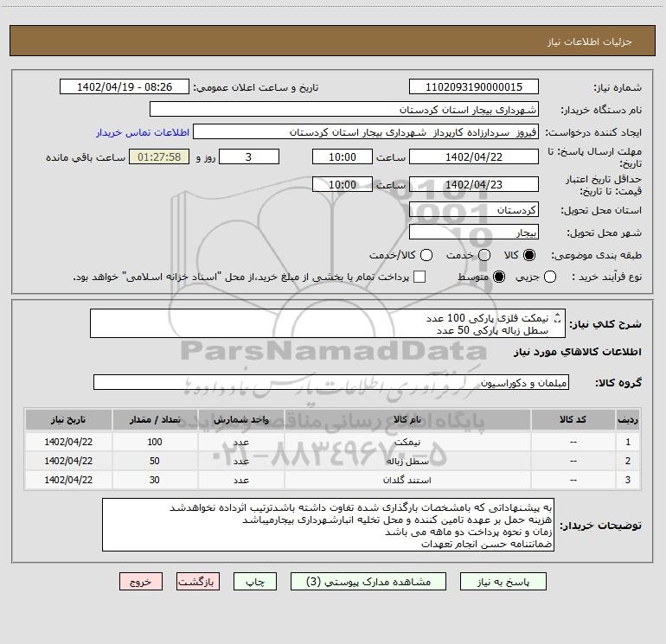Click the delivery city field بیجار
666x644 pixels.
474,233
